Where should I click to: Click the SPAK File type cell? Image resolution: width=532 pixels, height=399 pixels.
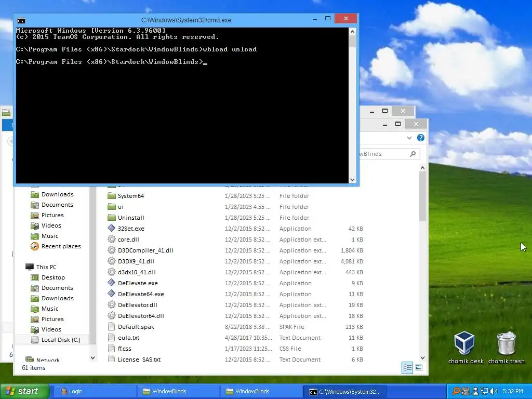[x=292, y=327]
